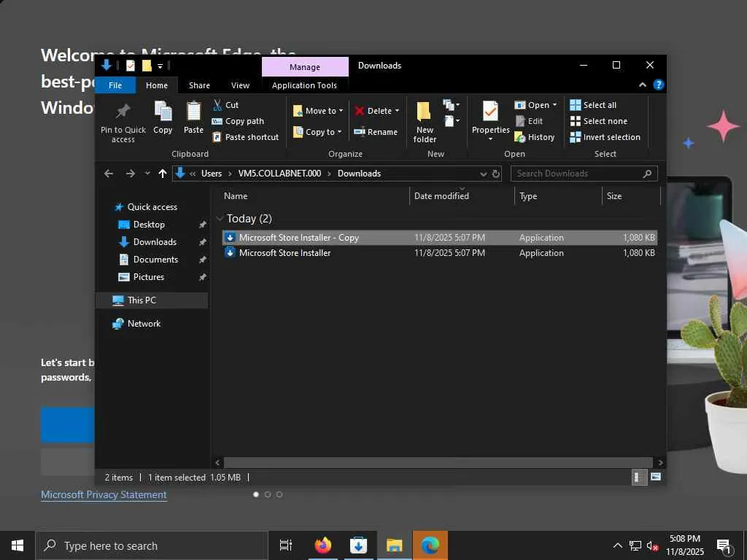Click Paste shortcut in ribbon
This screenshot has width=747, height=560.
[245, 137]
